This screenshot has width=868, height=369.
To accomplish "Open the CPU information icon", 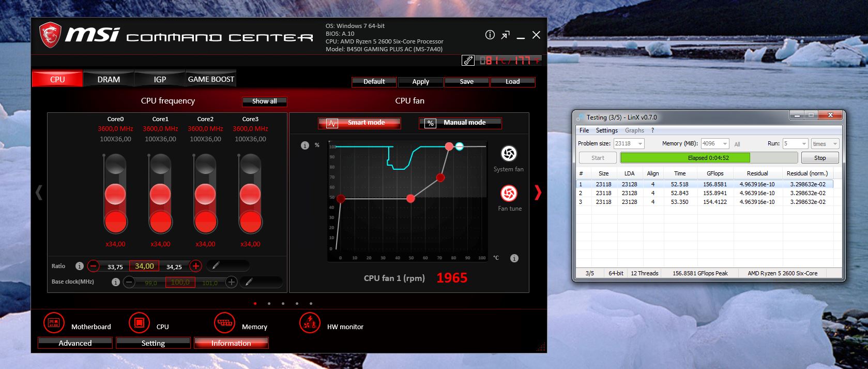I will coord(139,322).
